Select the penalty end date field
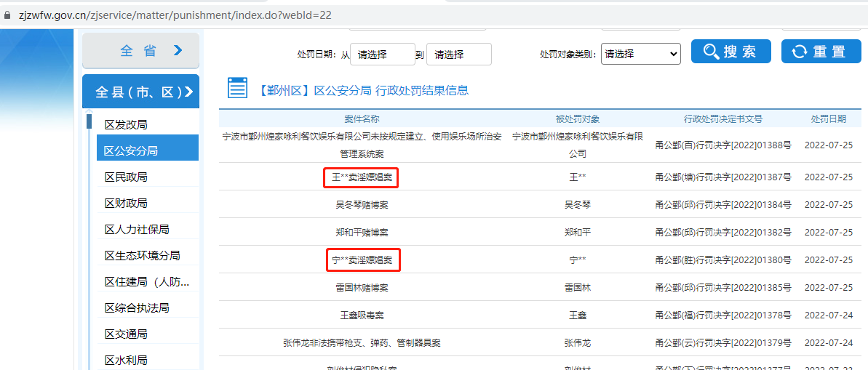This screenshot has width=868, height=370. pos(458,55)
